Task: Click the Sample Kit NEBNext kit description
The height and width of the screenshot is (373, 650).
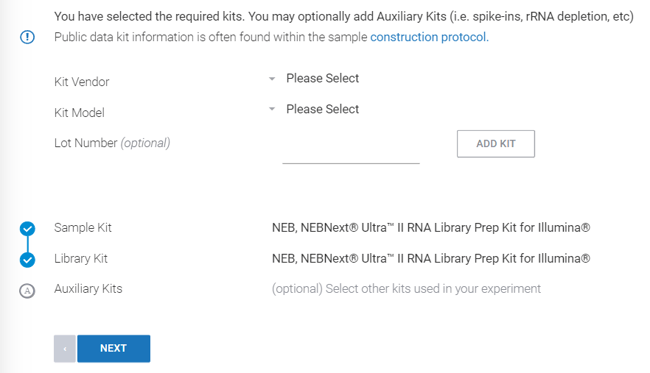Action: tap(431, 228)
